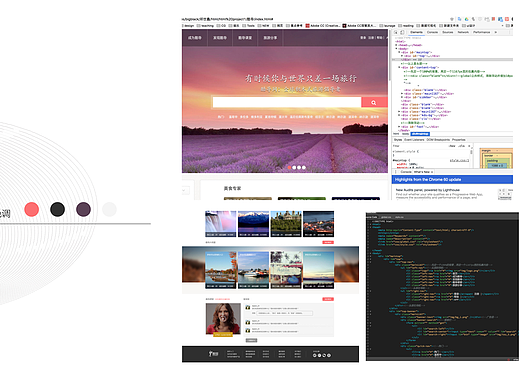Open the harbor town at dusk thumbnail
Screen dimensions: 520x390
pos(318,224)
